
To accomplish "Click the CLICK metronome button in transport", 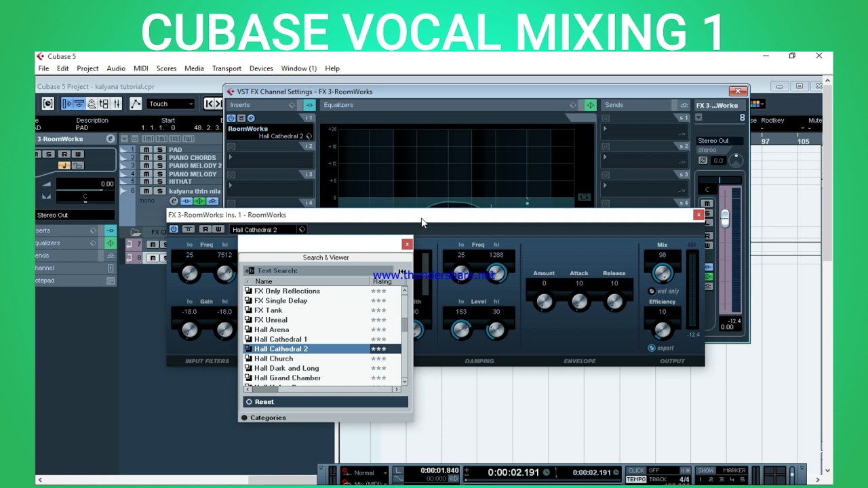I will pyautogui.click(x=636, y=470).
